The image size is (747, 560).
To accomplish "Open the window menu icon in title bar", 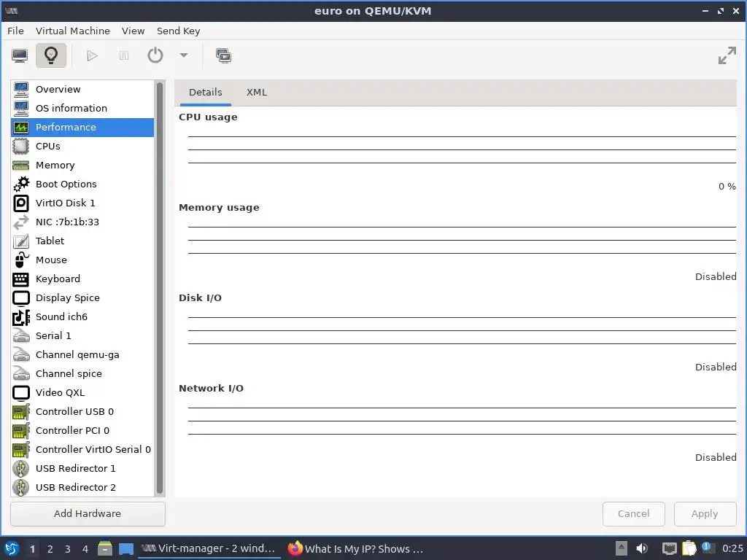I will (x=12, y=10).
